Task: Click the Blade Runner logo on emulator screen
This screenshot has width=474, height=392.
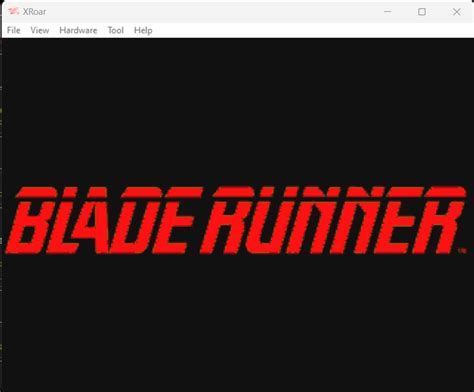Action: pos(236,220)
